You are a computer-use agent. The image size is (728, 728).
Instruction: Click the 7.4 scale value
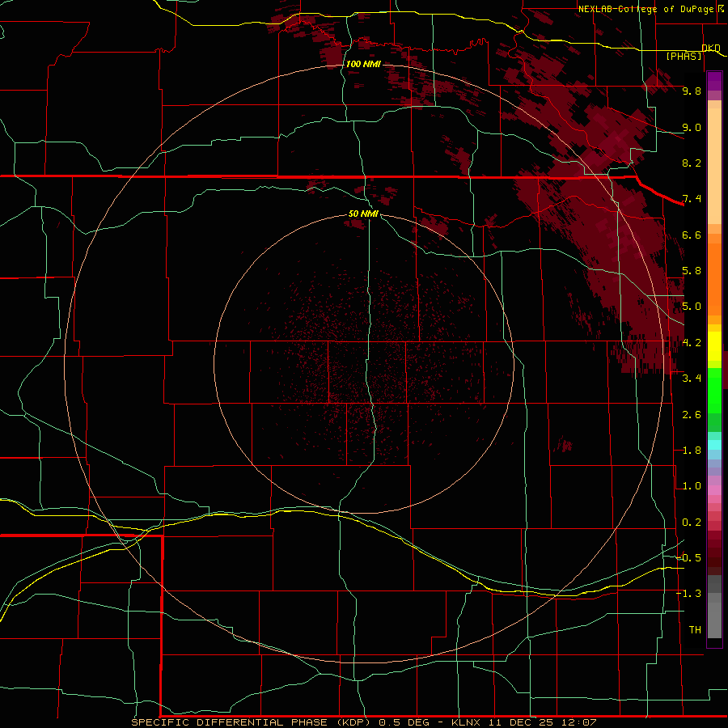(x=692, y=199)
